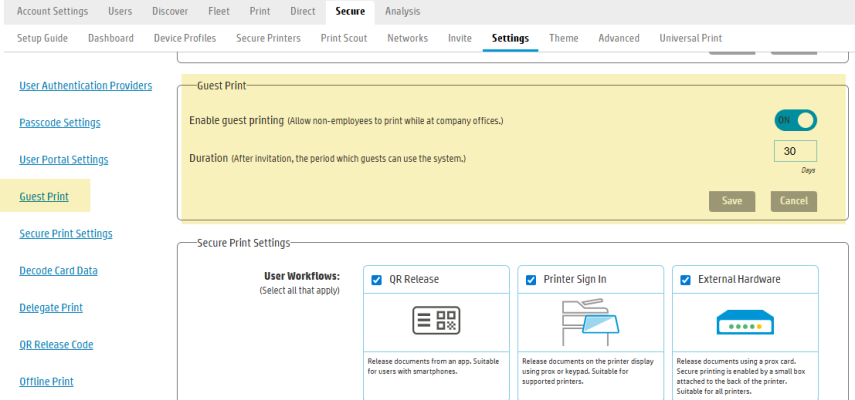Go to Passcode Settings in sidebar
This screenshot has height=400, width=855.
[x=60, y=123]
